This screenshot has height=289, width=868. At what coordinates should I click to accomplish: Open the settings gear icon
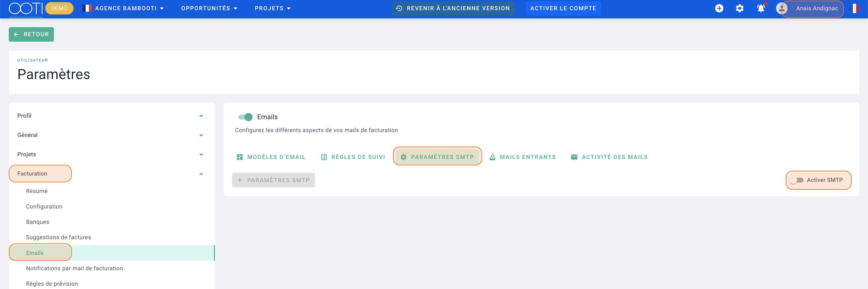[740, 8]
